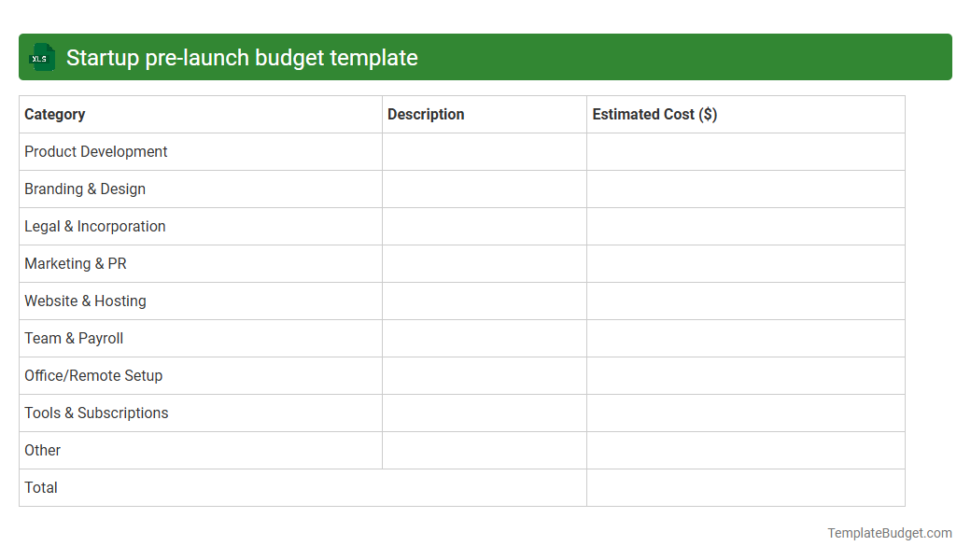This screenshot has width=971, height=560.
Task: Click the Estimated Cost cell for Marketing & PR
Action: 744,263
